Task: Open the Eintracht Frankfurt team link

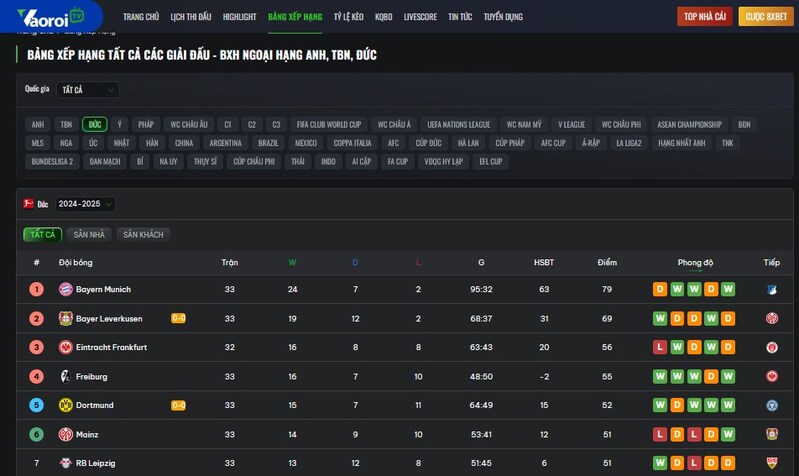Action: click(x=111, y=347)
